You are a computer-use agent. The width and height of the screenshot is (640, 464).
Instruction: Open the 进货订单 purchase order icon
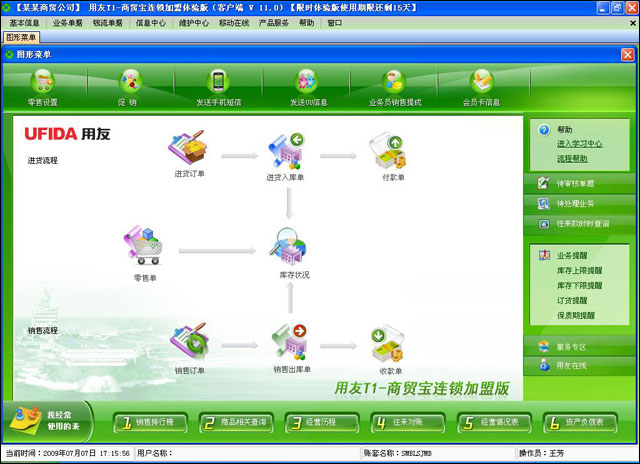pos(188,147)
